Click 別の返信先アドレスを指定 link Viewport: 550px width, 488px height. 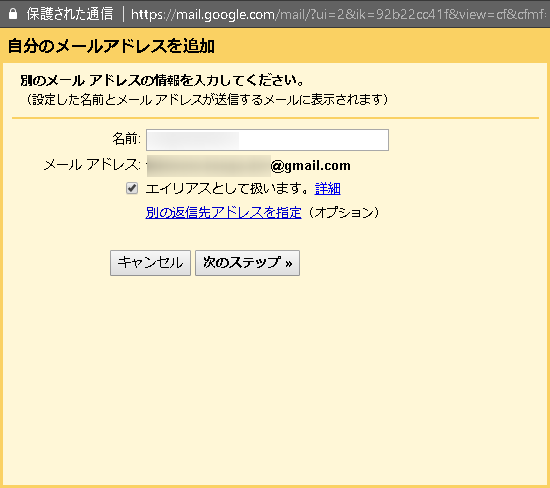click(223, 213)
